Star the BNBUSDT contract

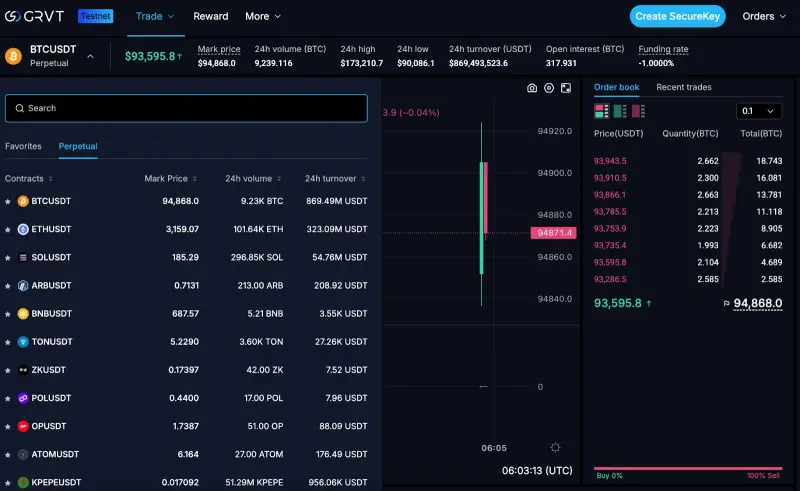8,314
